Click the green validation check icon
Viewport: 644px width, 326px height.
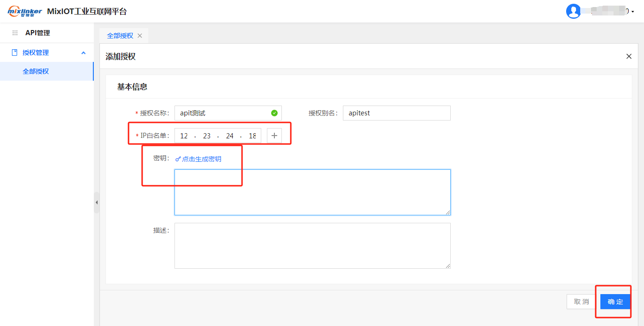click(274, 113)
